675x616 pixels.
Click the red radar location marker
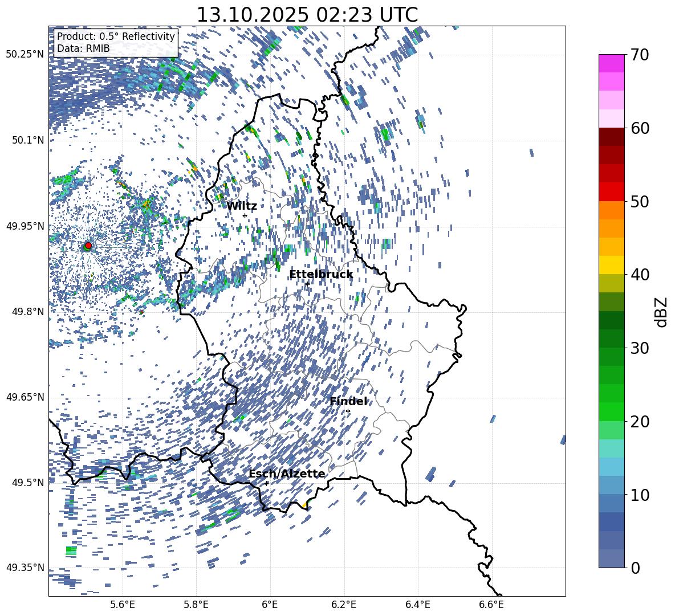point(88,245)
